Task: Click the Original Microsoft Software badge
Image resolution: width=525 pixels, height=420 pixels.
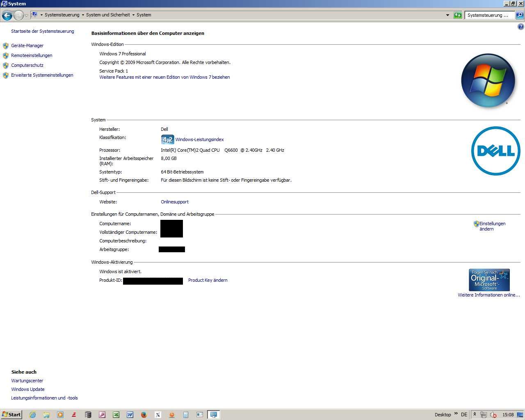Action: pos(489,280)
